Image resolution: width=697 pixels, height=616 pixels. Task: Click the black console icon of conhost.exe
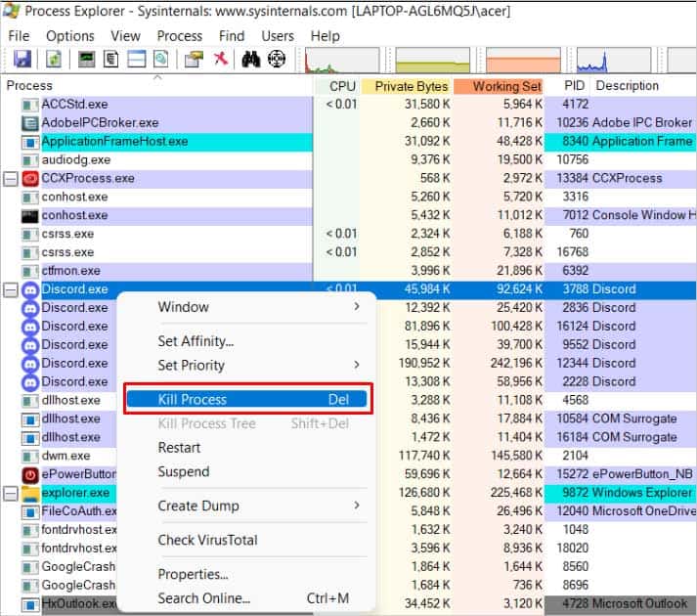[x=29, y=216]
